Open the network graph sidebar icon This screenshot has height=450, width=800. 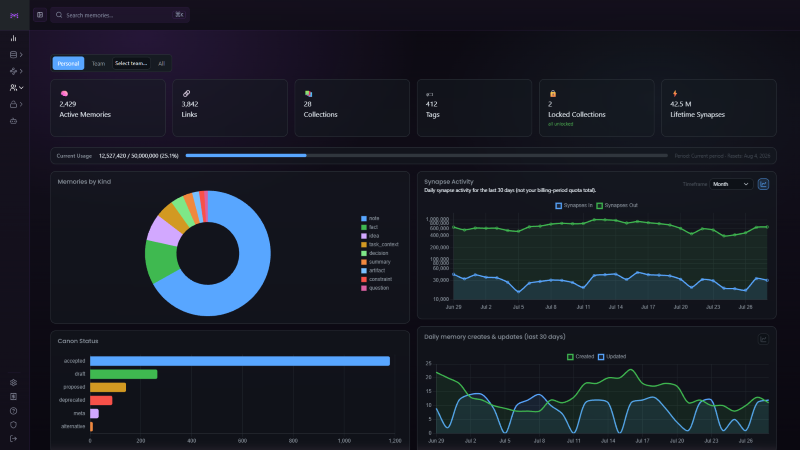point(13,71)
